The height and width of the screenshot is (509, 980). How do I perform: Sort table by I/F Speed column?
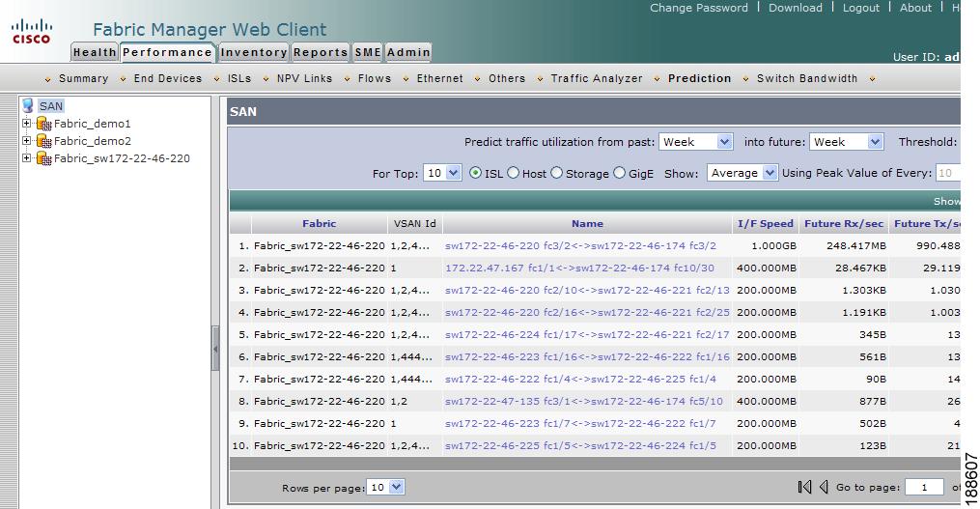(765, 223)
